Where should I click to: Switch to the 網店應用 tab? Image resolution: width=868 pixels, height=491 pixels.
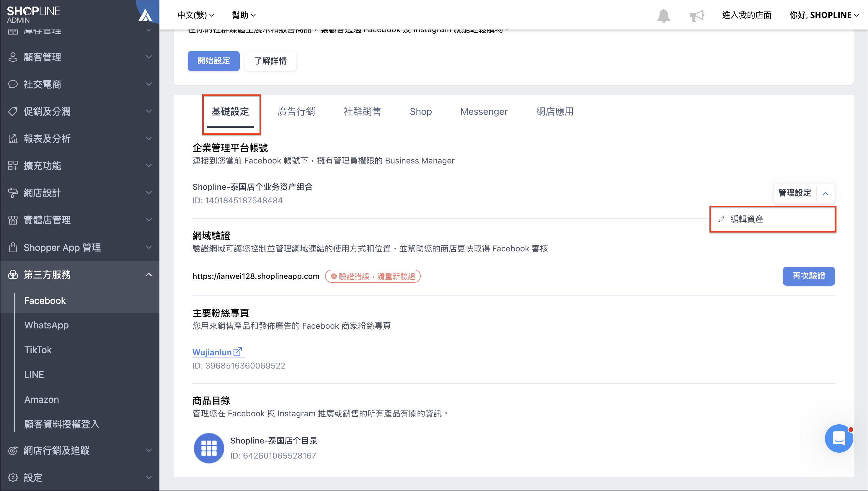pyautogui.click(x=555, y=112)
